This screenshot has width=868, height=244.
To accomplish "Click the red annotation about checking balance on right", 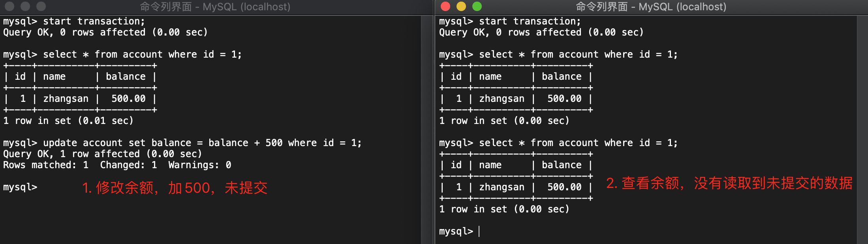I will point(729,183).
